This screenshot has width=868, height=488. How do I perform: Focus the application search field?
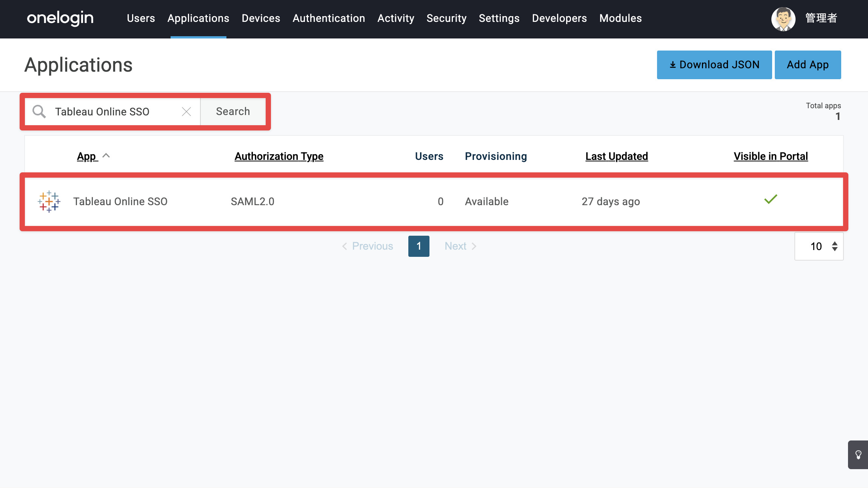click(112, 112)
